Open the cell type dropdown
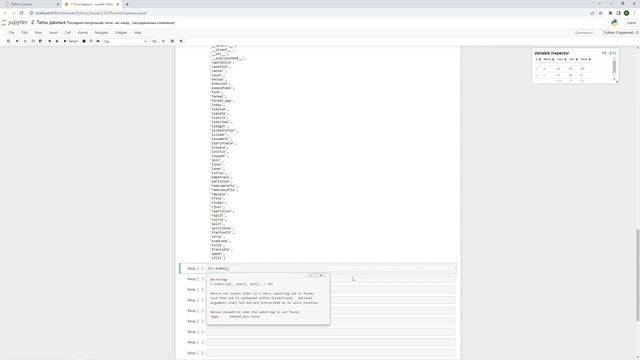The width and height of the screenshot is (640, 360). [125, 41]
